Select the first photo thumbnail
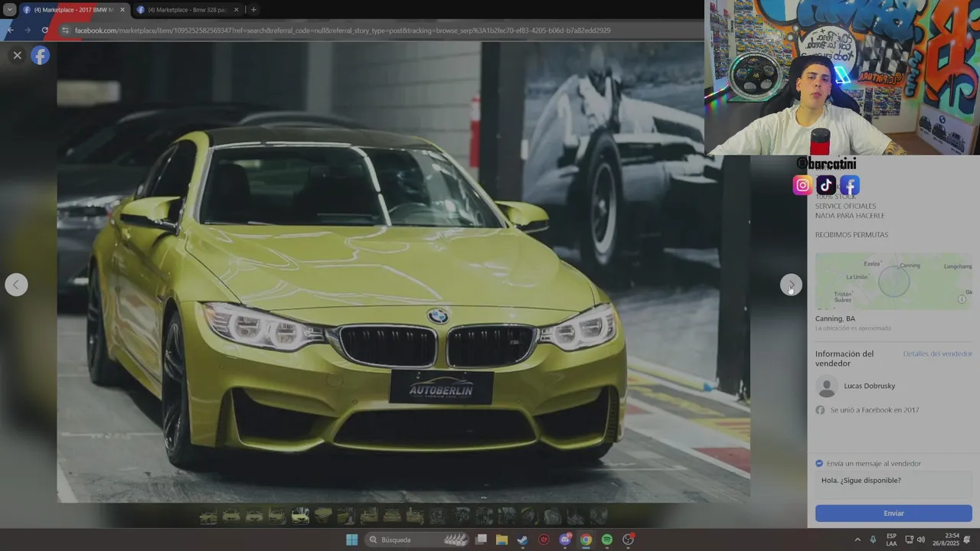 pyautogui.click(x=208, y=517)
